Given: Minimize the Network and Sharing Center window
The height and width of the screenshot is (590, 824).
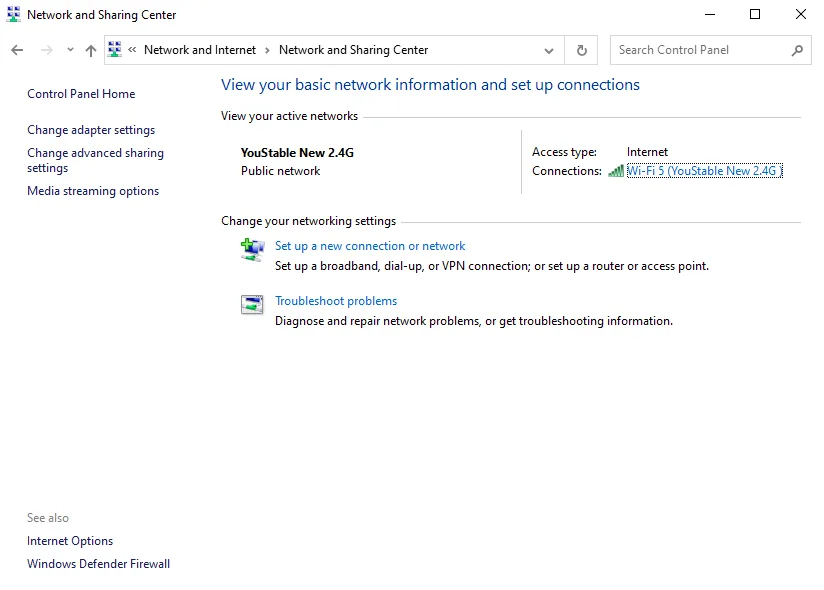Looking at the screenshot, I should (x=710, y=14).
